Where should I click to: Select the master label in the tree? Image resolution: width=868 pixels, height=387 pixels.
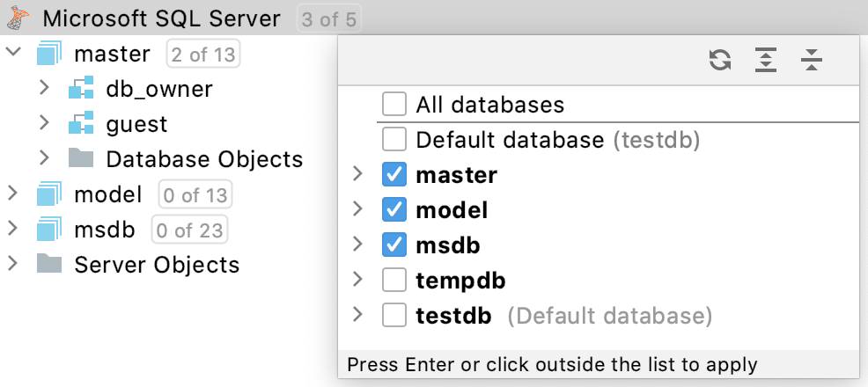(112, 55)
